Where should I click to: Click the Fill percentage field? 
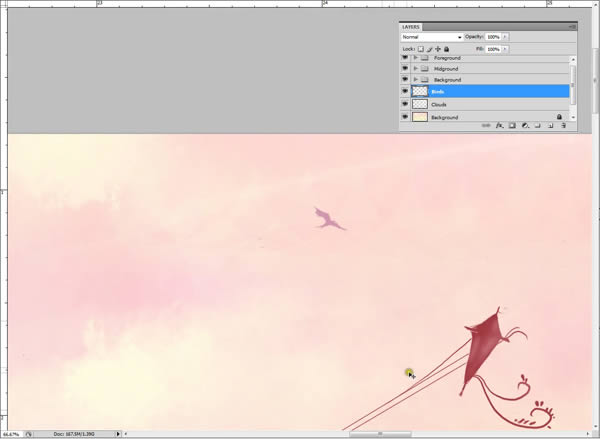click(493, 49)
